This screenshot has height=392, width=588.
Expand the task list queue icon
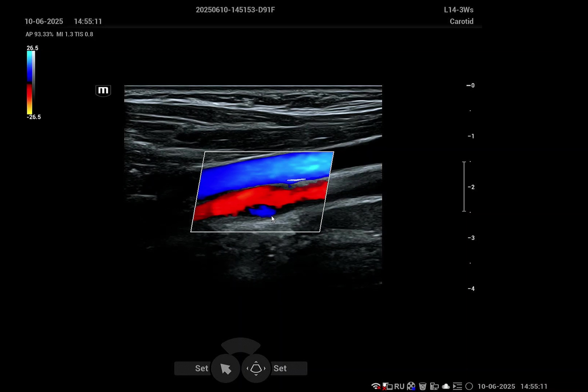457,386
